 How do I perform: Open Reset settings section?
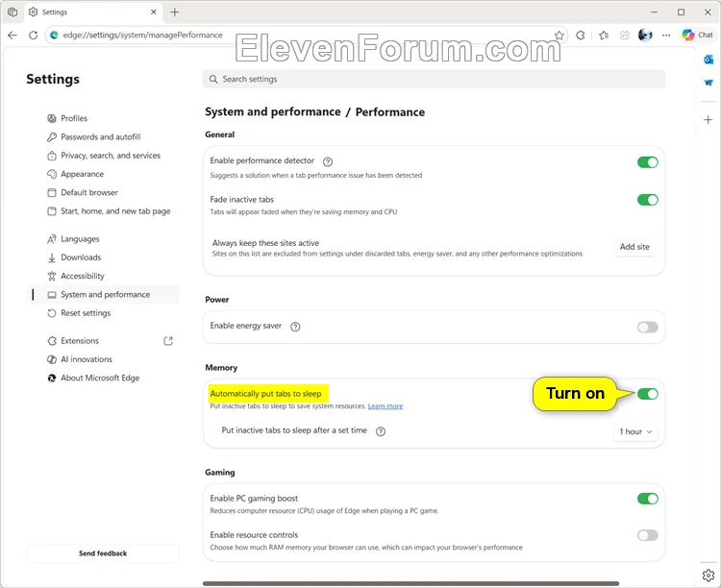click(x=104, y=313)
